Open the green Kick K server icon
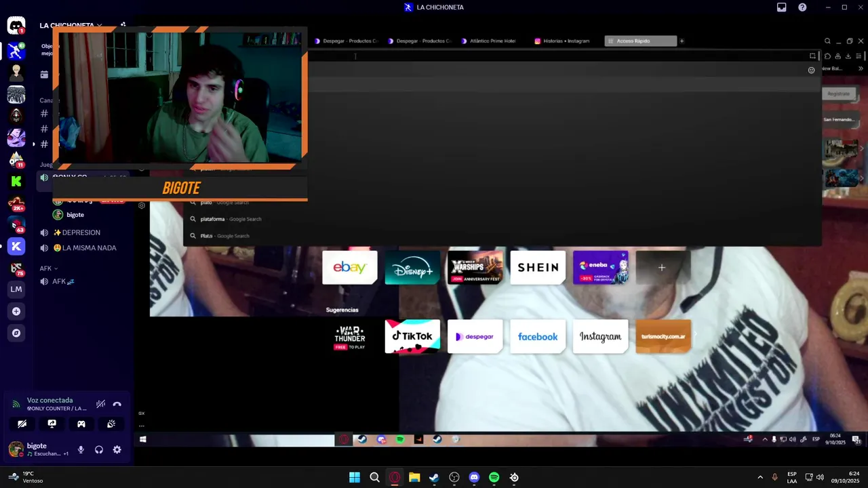868x488 pixels. point(16,181)
